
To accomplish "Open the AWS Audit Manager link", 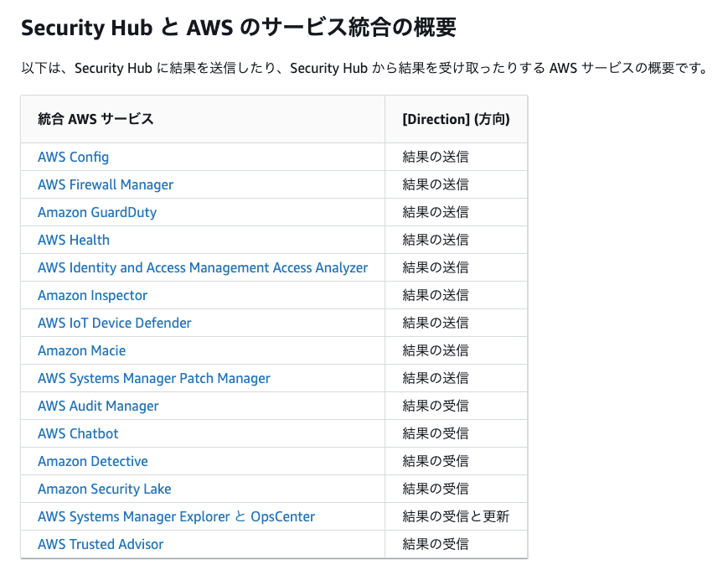I will (98, 406).
